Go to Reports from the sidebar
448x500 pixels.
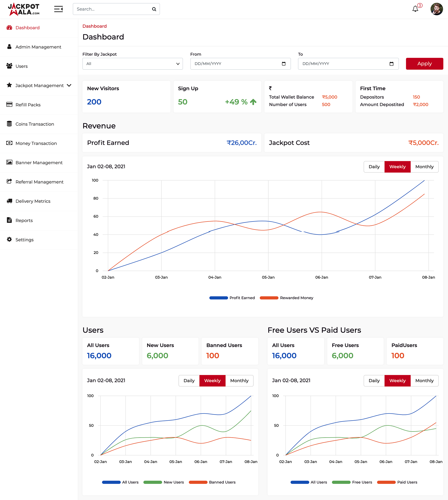pos(24,220)
